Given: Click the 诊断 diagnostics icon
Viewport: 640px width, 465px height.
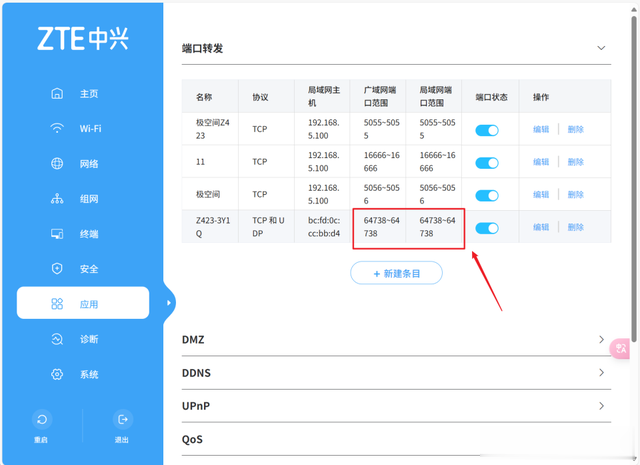Looking at the screenshot, I should (57, 339).
